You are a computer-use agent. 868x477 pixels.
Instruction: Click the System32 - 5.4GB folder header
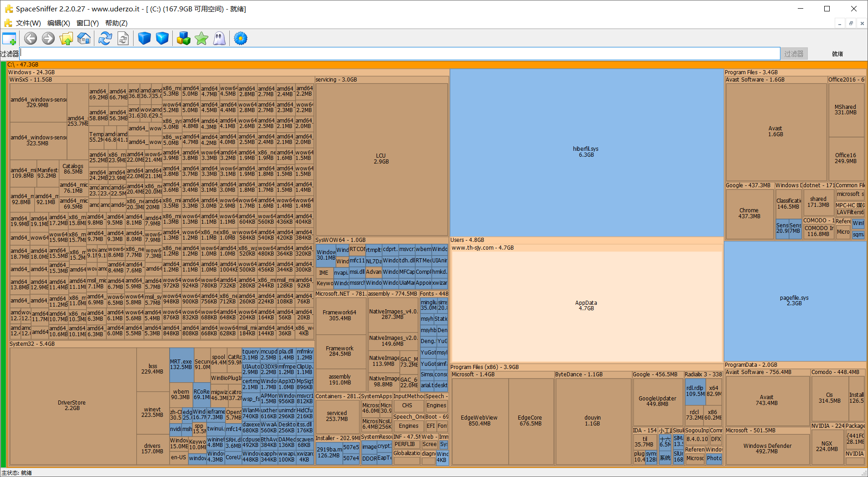162,344
